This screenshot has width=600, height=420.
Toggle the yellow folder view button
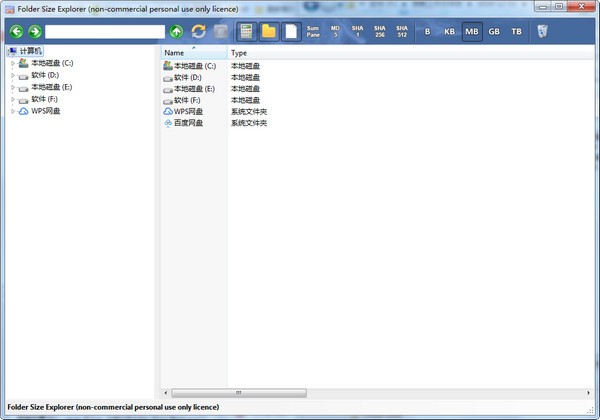[269, 31]
